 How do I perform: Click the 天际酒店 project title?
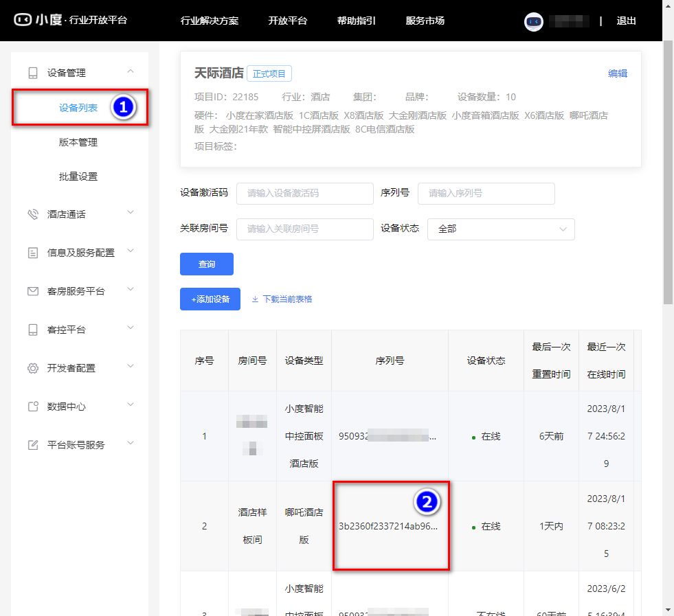click(218, 73)
